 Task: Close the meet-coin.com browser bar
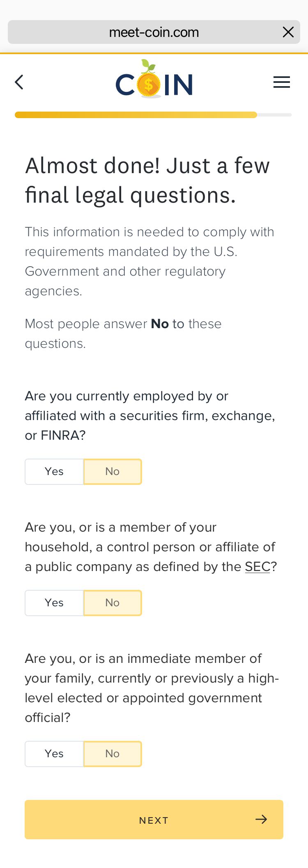(x=288, y=32)
